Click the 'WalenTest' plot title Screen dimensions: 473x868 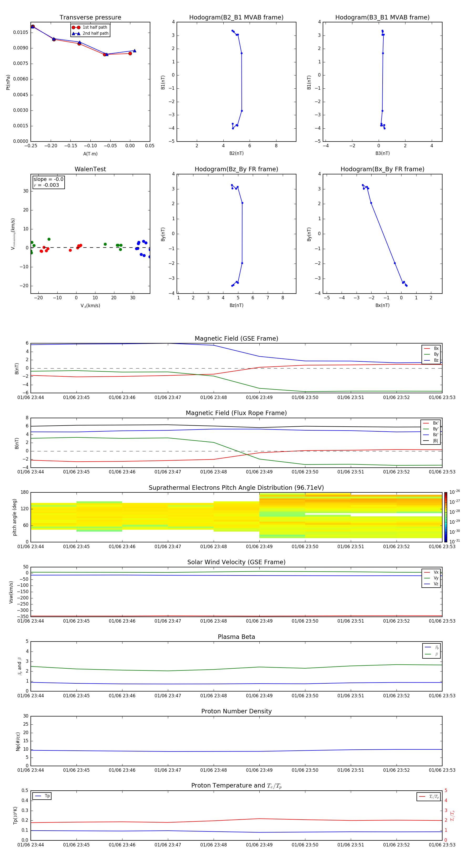(x=90, y=169)
